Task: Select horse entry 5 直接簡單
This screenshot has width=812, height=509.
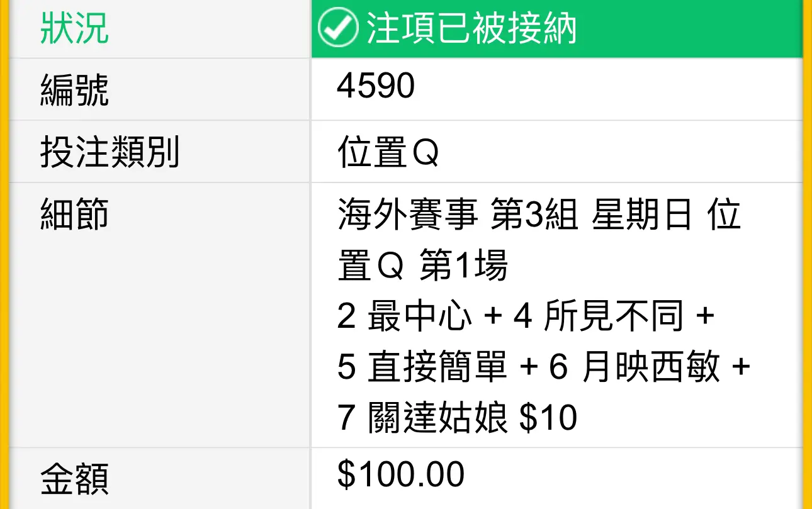Action: [422, 367]
